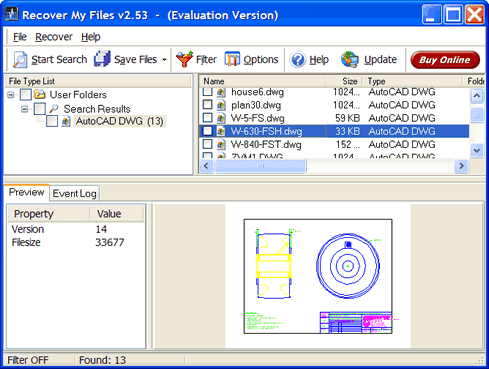Click the Start Search magnifier icon
The height and width of the screenshot is (369, 489).
click(20, 60)
